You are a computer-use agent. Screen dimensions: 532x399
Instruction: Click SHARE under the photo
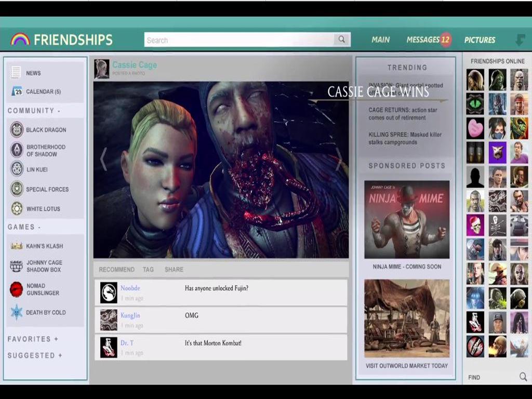[174, 270]
